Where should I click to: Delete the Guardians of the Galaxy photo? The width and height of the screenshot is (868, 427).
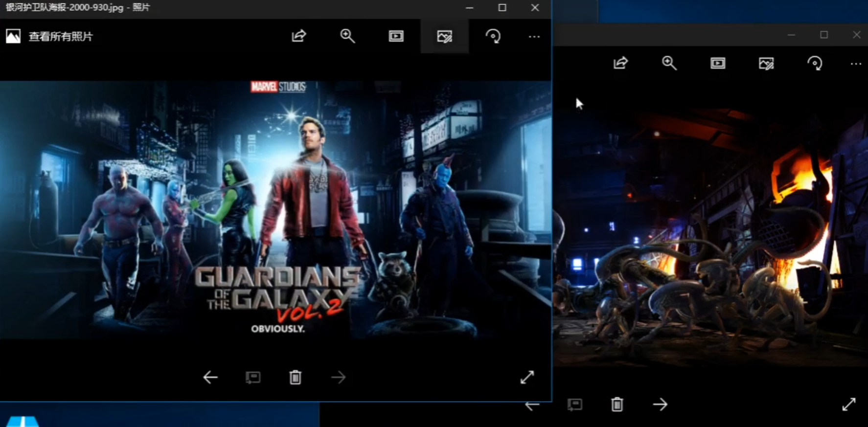295,377
